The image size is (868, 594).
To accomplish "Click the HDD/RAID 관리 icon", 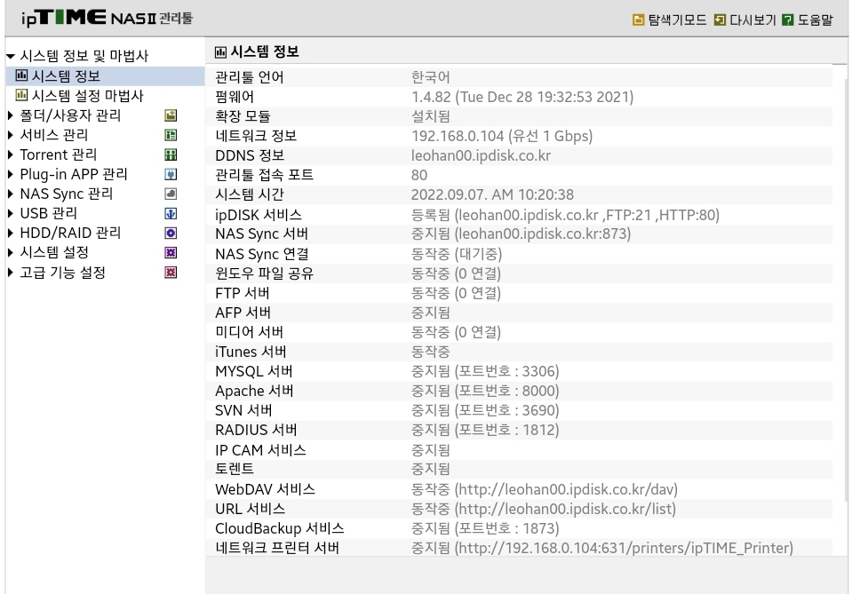I will click(171, 233).
